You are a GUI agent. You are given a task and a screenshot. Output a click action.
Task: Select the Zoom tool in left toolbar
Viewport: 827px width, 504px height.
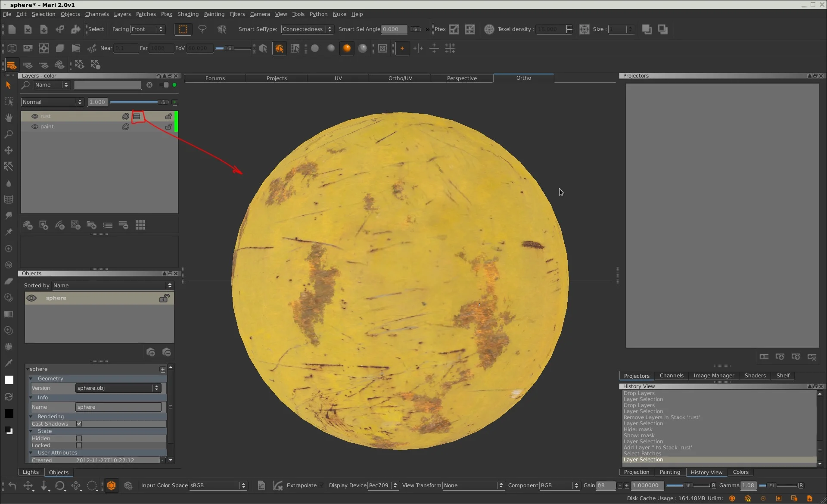[8, 134]
